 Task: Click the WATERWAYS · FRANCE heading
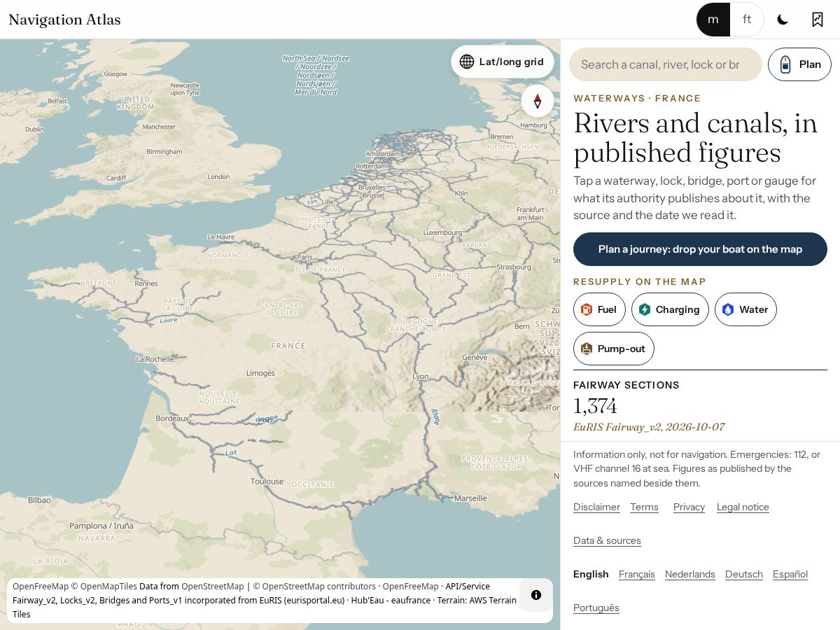(637, 99)
